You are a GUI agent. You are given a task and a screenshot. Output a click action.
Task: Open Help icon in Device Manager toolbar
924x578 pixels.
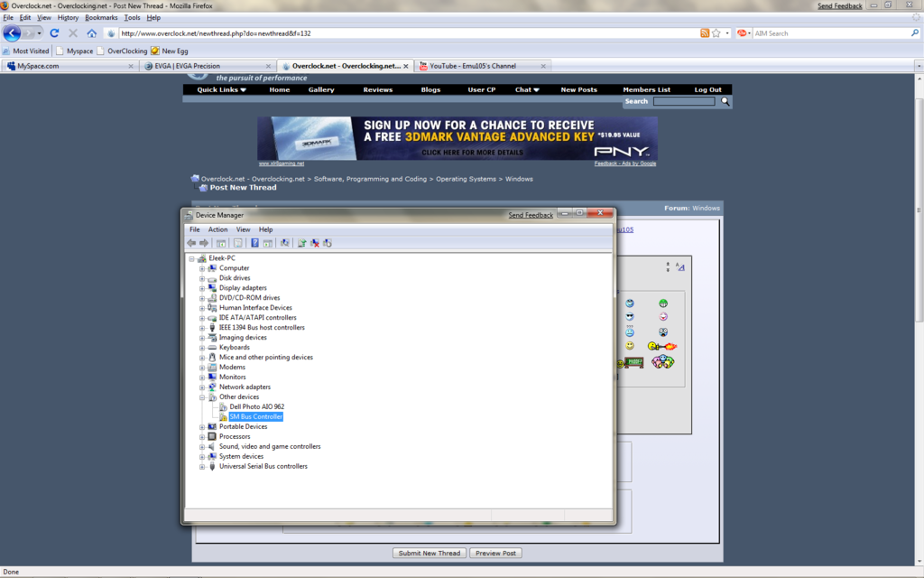pyautogui.click(x=254, y=242)
